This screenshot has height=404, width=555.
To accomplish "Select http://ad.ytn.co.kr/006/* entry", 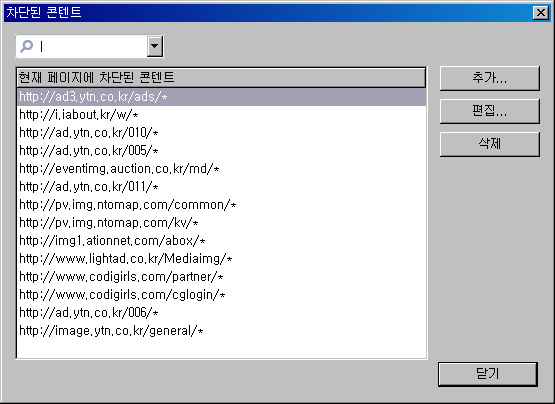I will (x=221, y=313).
